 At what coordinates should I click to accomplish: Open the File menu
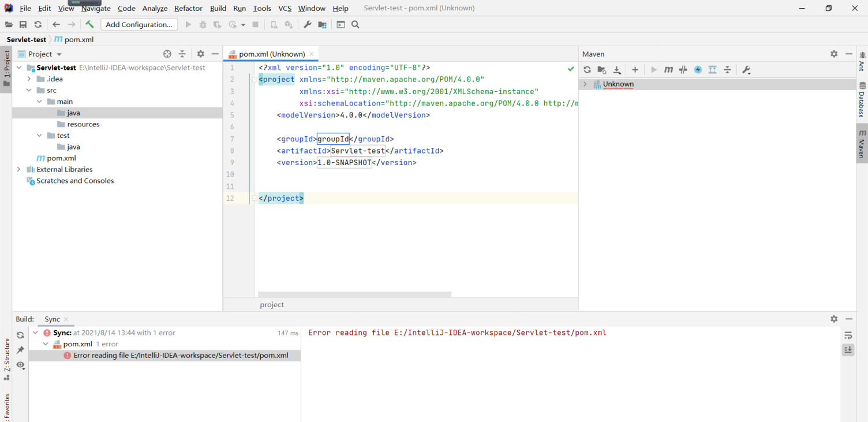(x=25, y=8)
